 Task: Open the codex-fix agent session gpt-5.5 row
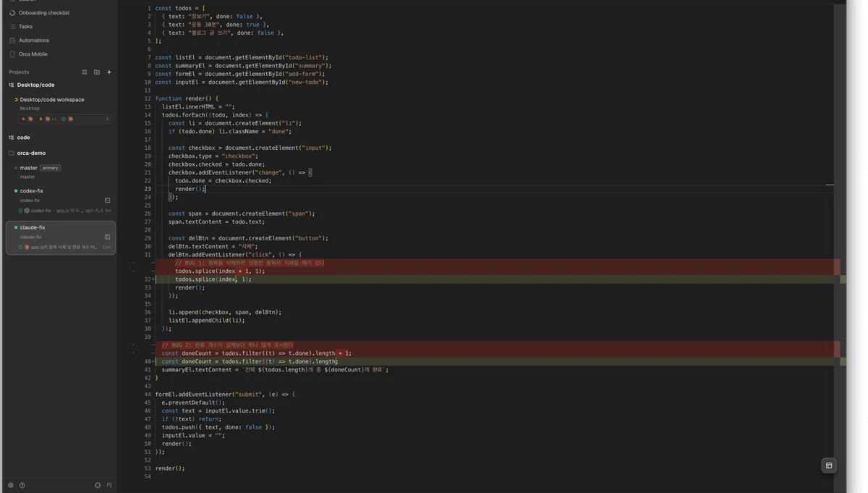point(65,211)
